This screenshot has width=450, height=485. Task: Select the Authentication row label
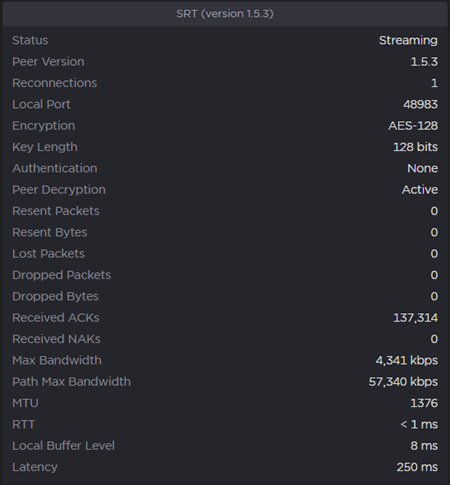(55, 168)
